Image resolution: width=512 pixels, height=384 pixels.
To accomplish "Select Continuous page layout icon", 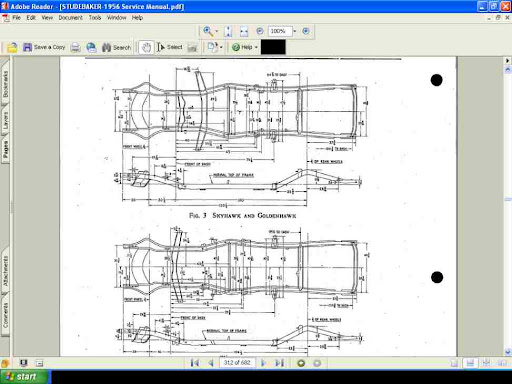I will click(470, 363).
